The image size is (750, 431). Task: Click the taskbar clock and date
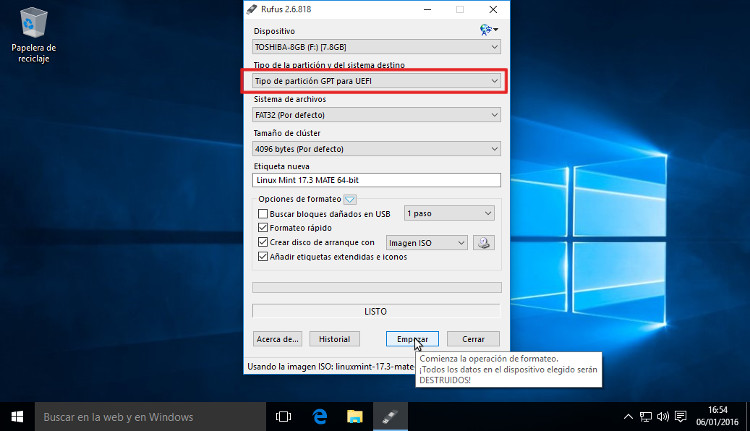(x=717, y=416)
